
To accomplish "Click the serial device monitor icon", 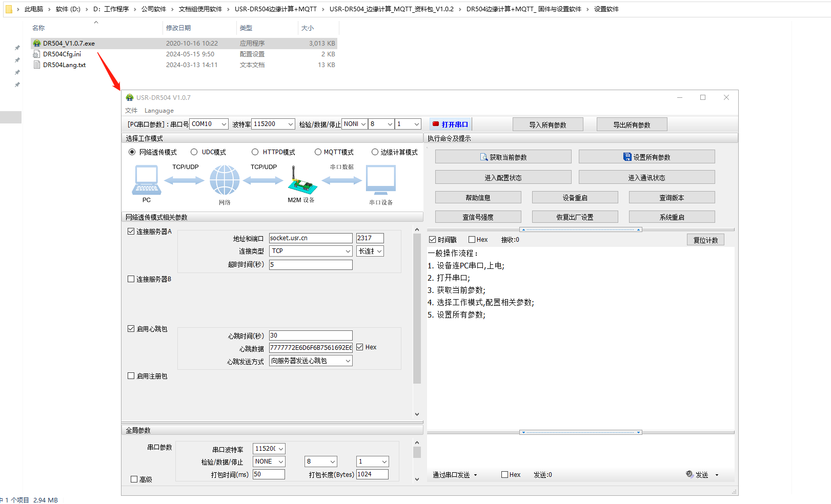I will 380,180.
